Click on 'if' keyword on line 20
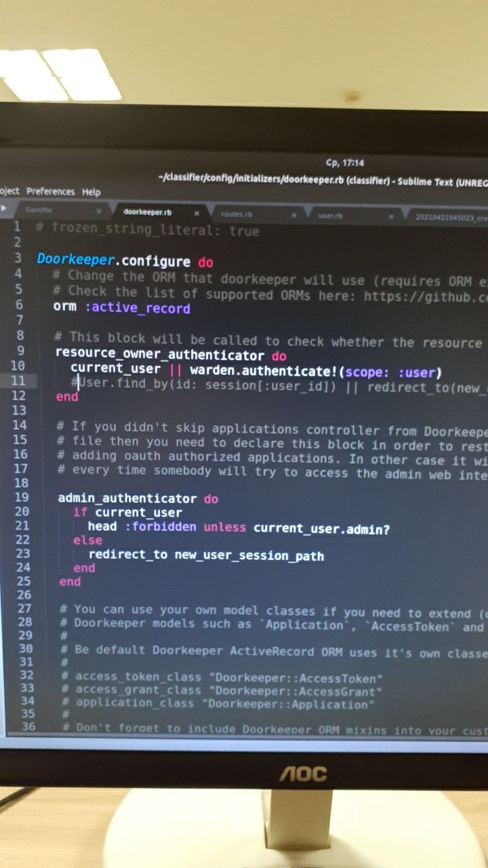The image size is (488, 868). (x=80, y=513)
